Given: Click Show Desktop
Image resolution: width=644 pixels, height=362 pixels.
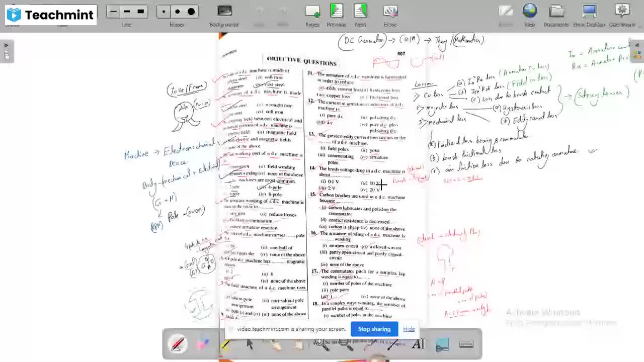Looking at the screenshot, I should (589, 16).
